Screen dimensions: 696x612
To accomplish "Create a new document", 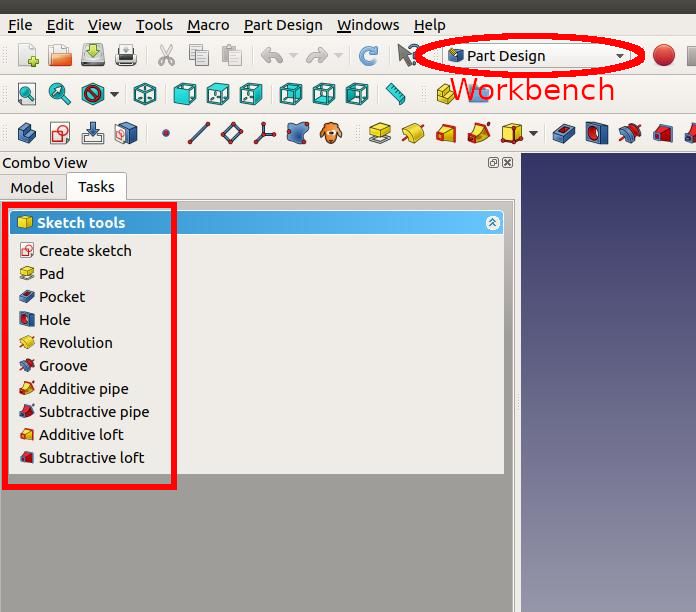I will tap(28, 55).
